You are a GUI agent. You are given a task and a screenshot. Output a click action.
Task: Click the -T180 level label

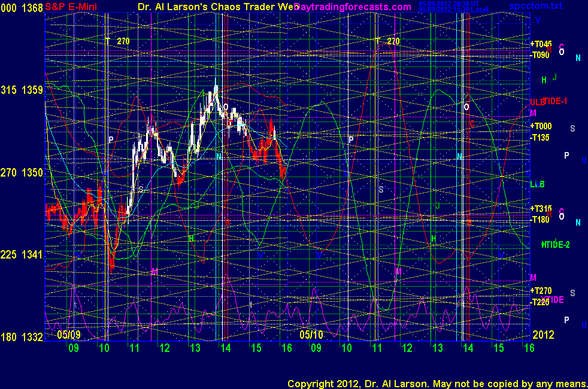(x=540, y=219)
